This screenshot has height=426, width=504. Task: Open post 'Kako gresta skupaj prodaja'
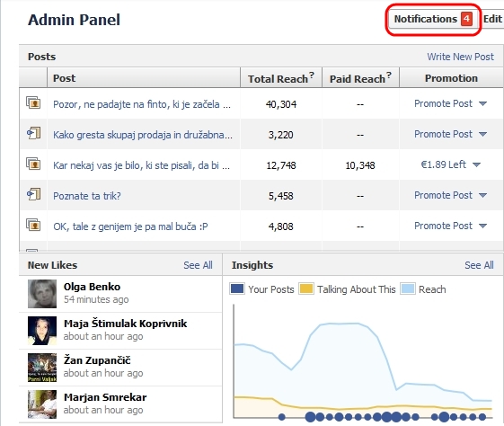[x=143, y=135]
